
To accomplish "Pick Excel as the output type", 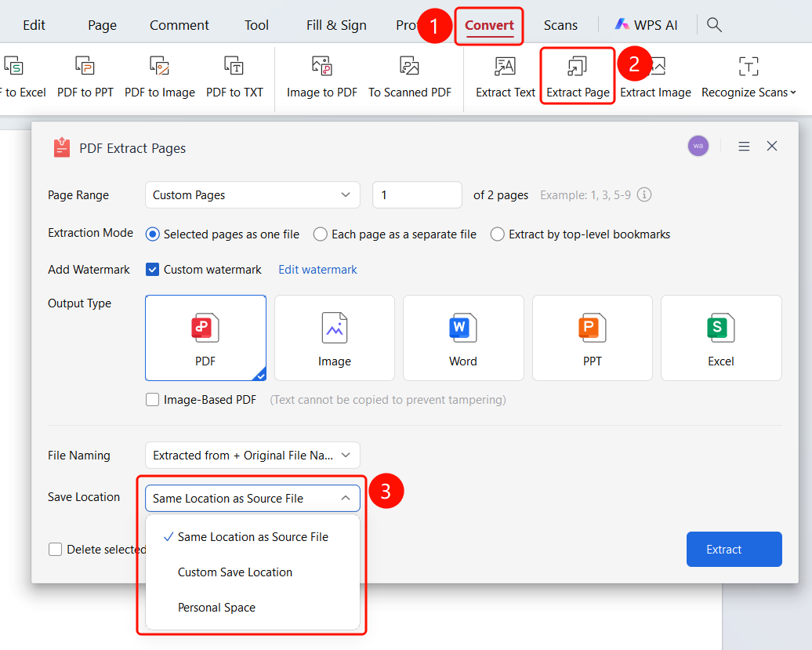I will 721,338.
